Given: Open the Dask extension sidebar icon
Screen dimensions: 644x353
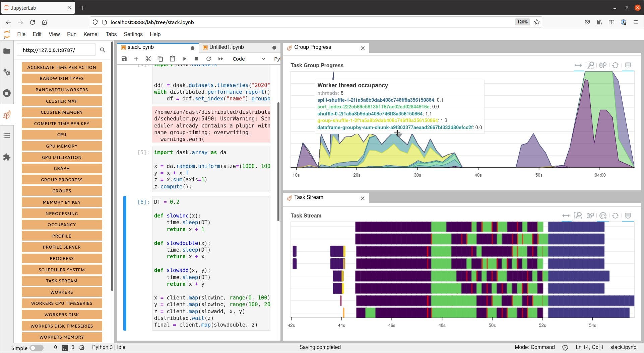Looking at the screenshot, I should point(7,115).
